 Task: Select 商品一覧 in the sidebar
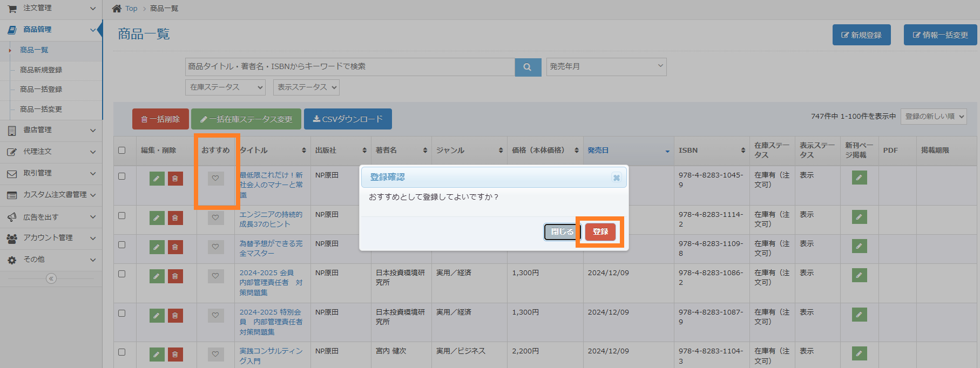pyautogui.click(x=34, y=50)
